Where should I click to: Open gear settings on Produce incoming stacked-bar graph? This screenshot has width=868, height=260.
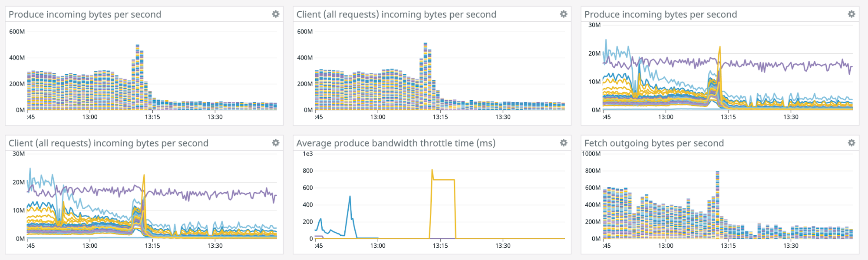[276, 14]
